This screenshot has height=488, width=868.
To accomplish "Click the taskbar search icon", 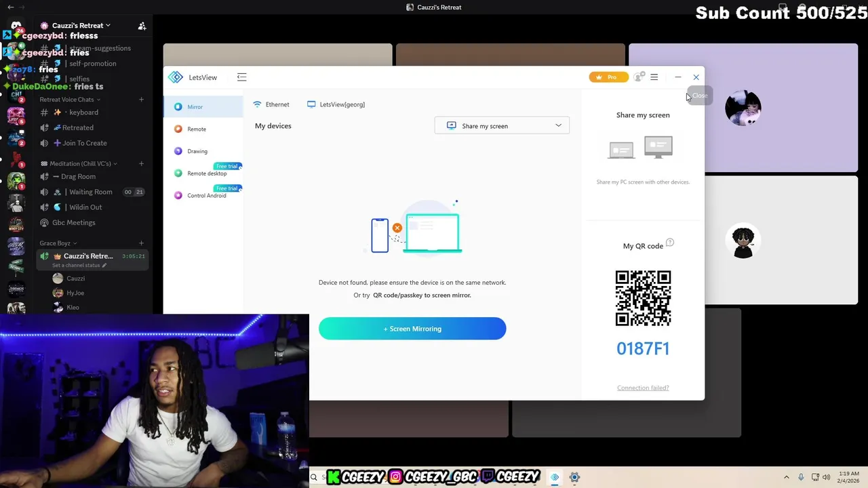I will click(x=314, y=477).
